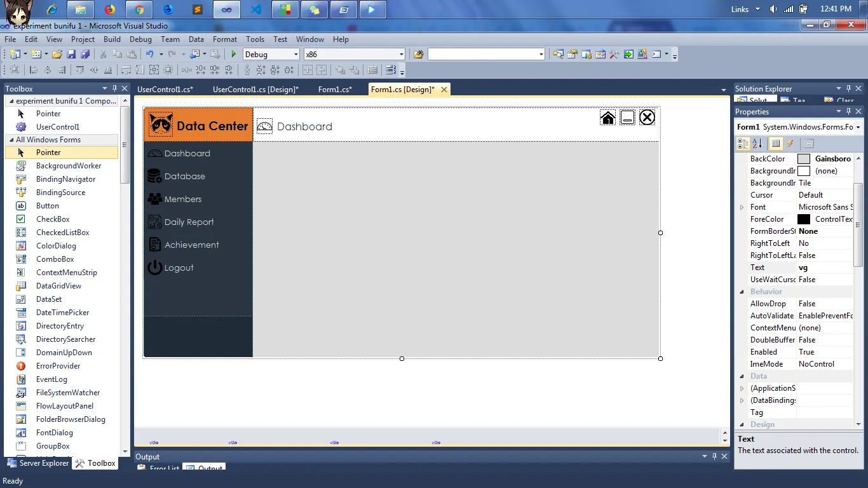Open the Build menu
This screenshot has width=868, height=488.
click(x=112, y=39)
